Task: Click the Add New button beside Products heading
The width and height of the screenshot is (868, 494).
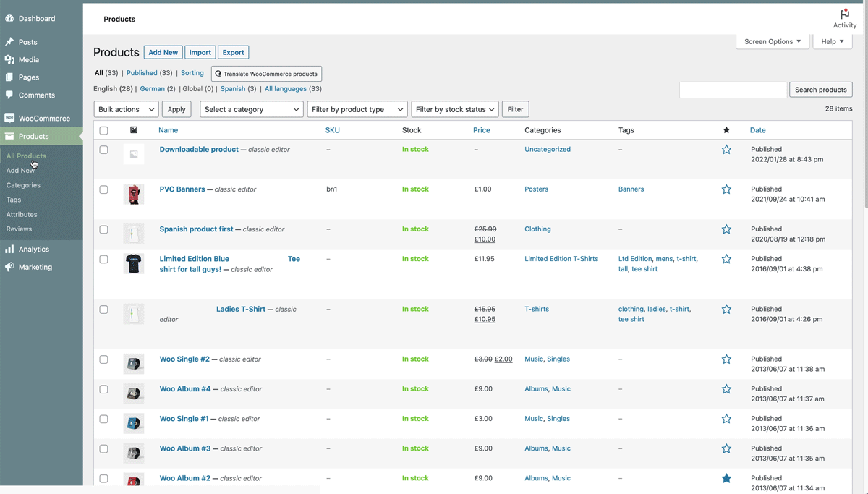Action: coord(163,52)
